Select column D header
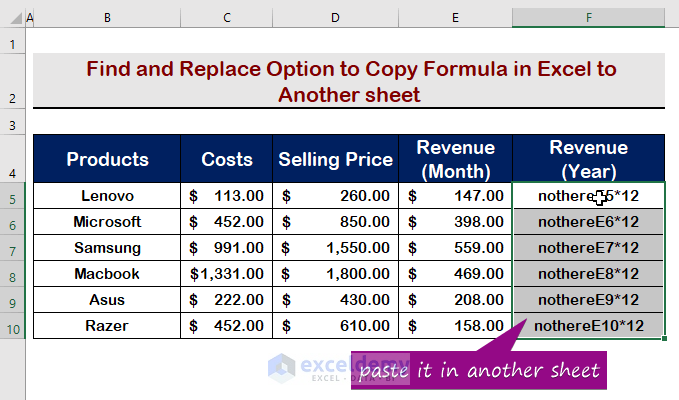The width and height of the screenshot is (679, 400). click(x=335, y=18)
